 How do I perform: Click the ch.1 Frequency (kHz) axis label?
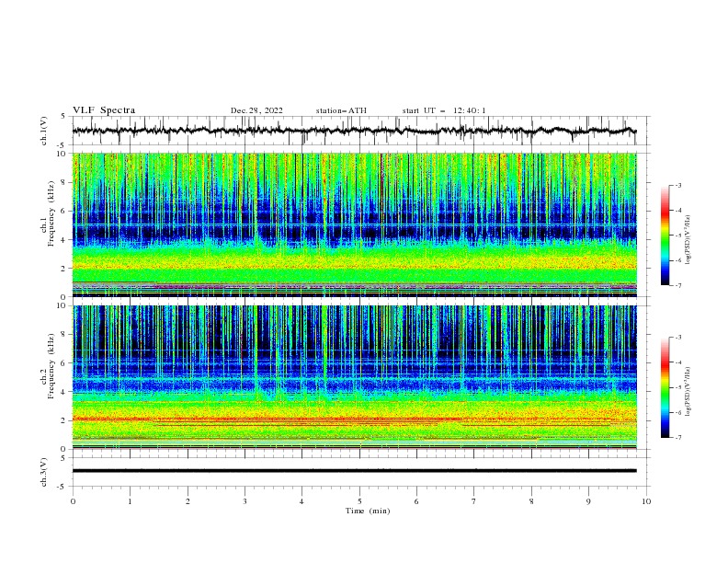pos(49,212)
